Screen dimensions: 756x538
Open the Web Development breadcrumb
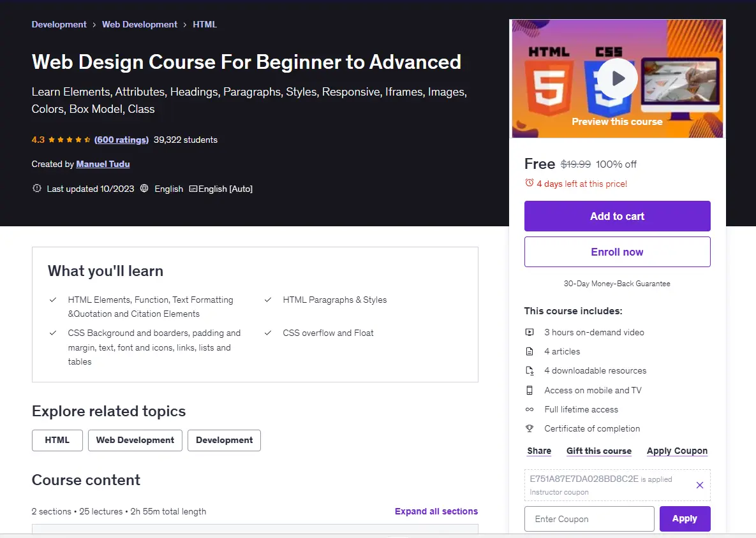click(139, 24)
